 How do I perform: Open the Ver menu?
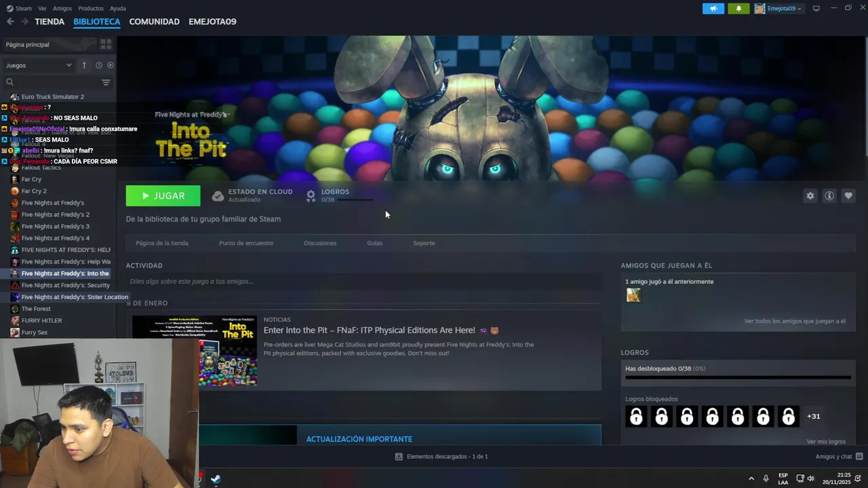coord(43,8)
